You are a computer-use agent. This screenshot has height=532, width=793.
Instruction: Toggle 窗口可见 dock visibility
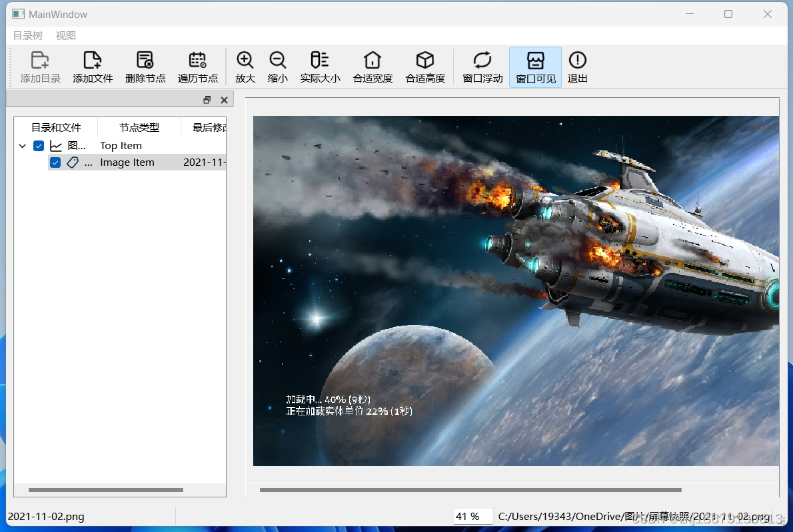(x=536, y=67)
